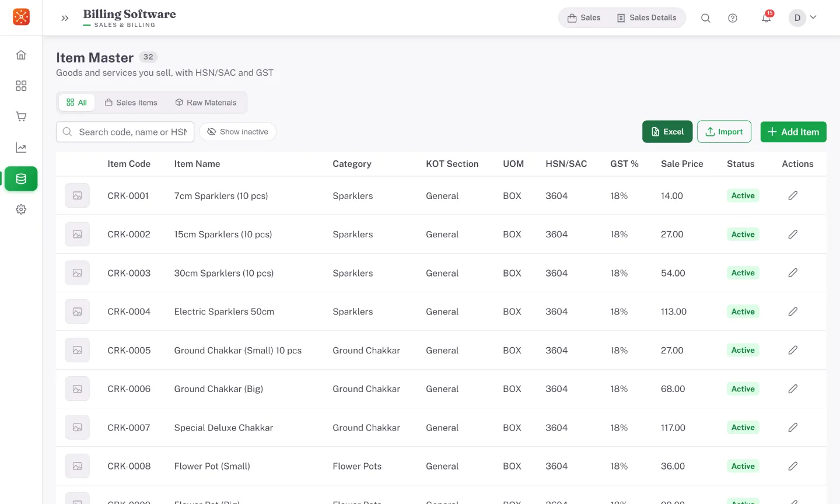
Task: Click the Billing Software logo icon
Action: [x=21, y=17]
